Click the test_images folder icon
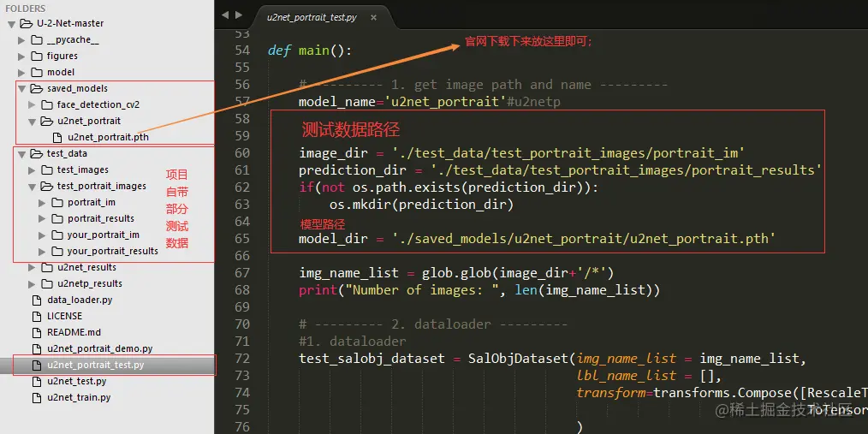The height and width of the screenshot is (434, 868). click(x=47, y=170)
